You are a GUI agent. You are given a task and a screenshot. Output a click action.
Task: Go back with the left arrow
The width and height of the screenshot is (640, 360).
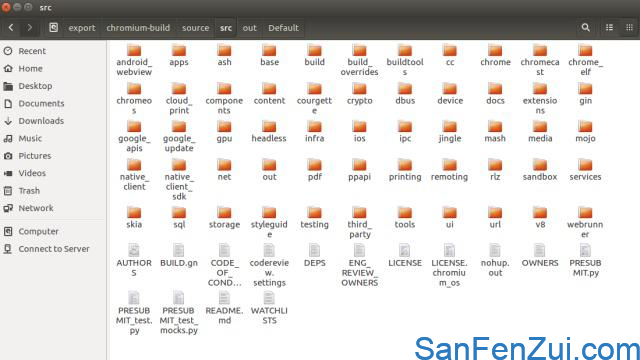pos(11,27)
